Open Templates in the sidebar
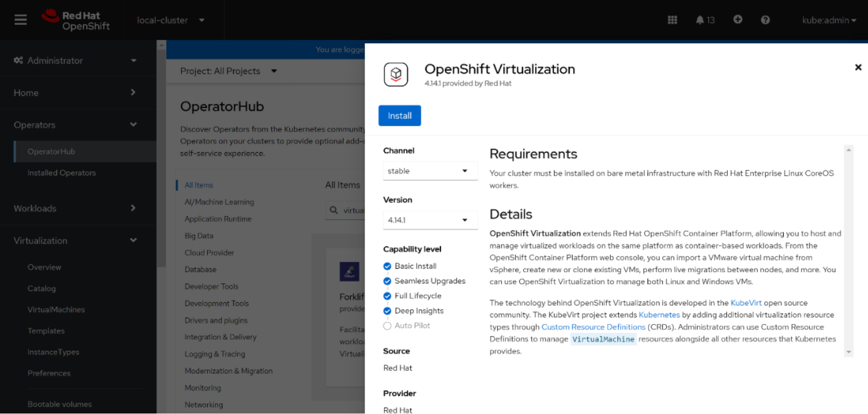The height and width of the screenshot is (414, 868). tap(46, 331)
